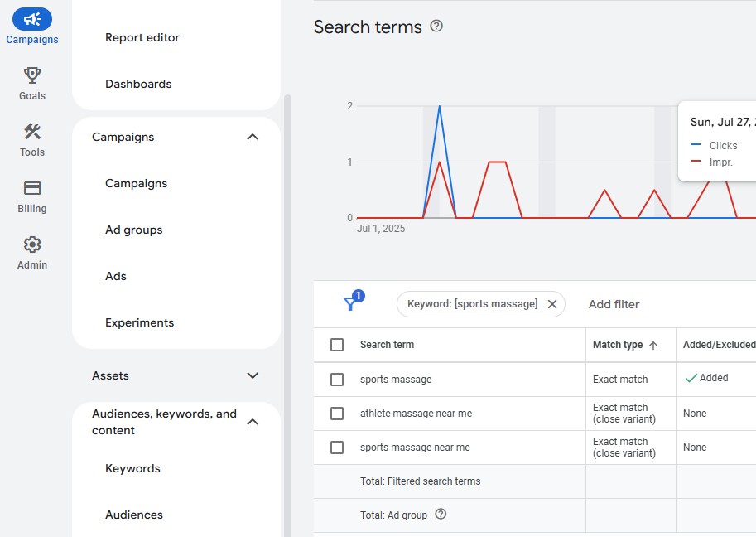756x537 pixels.
Task: Open Campaigns megaphone icon in left rail
Action: (32, 19)
